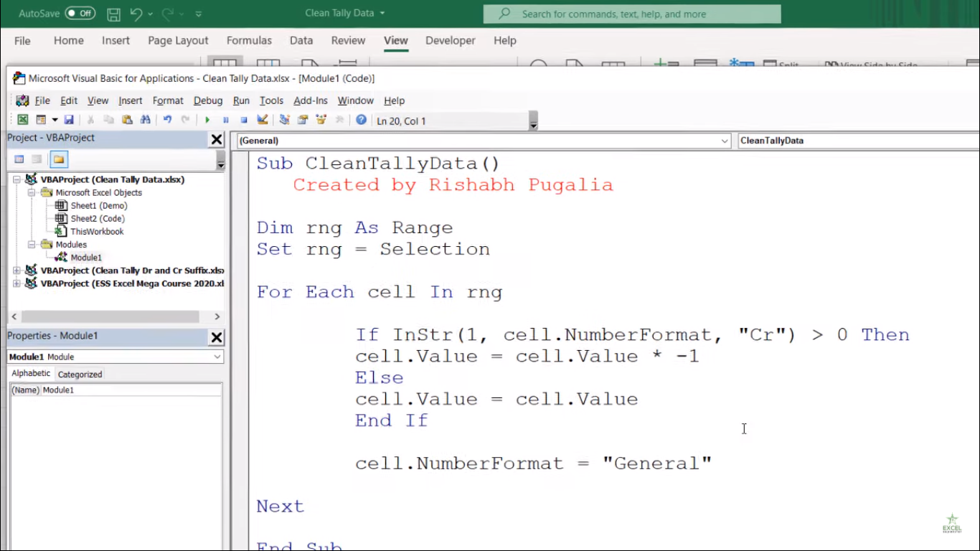Click View Code icon in Project pane
Image resolution: width=980 pixels, height=551 pixels.
point(19,159)
